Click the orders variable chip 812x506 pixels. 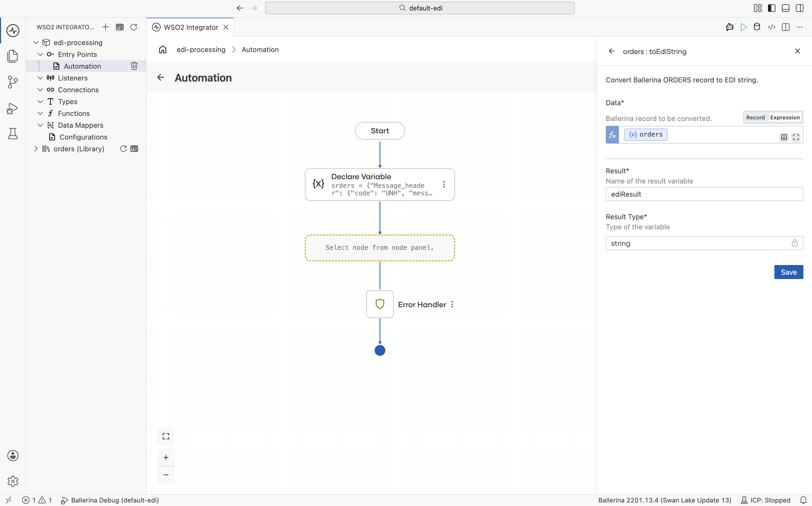[646, 134]
